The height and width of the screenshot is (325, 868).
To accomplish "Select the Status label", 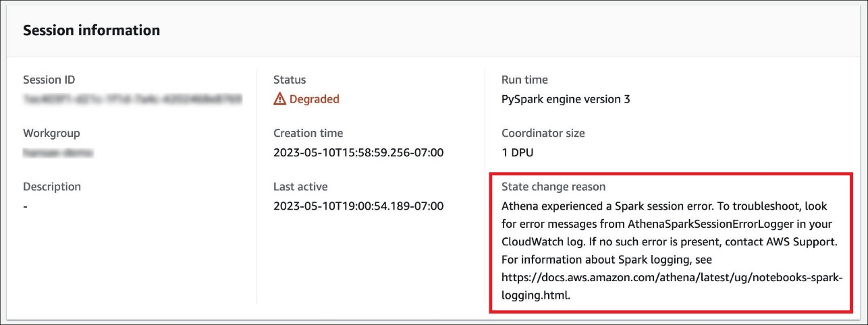I will coord(289,80).
